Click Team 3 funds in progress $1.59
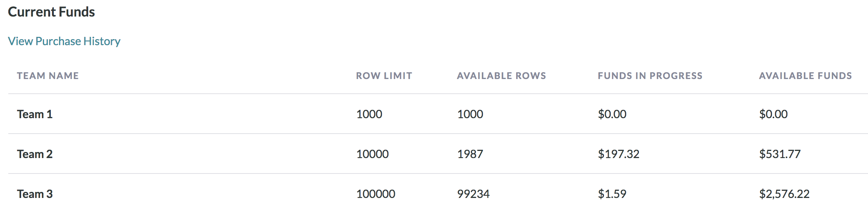 coord(612,194)
